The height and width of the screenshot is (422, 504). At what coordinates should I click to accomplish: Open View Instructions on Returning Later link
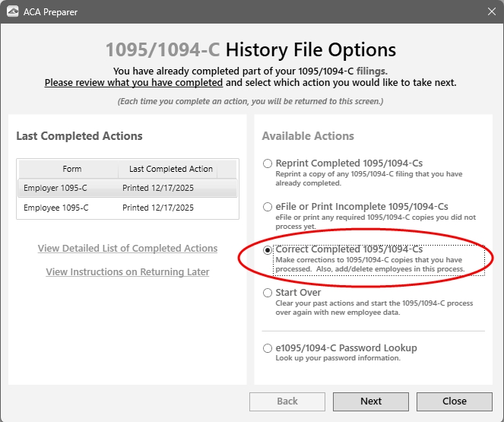128,272
